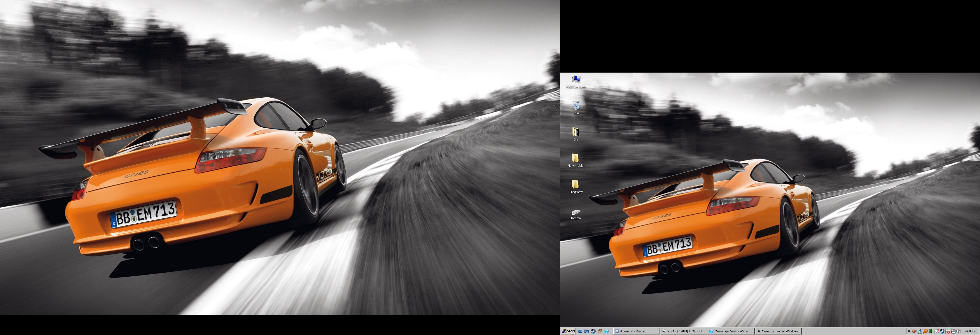This screenshot has width=980, height=335.
Task: Switch to #general - Discord taskbar button
Action: pyautogui.click(x=636, y=331)
